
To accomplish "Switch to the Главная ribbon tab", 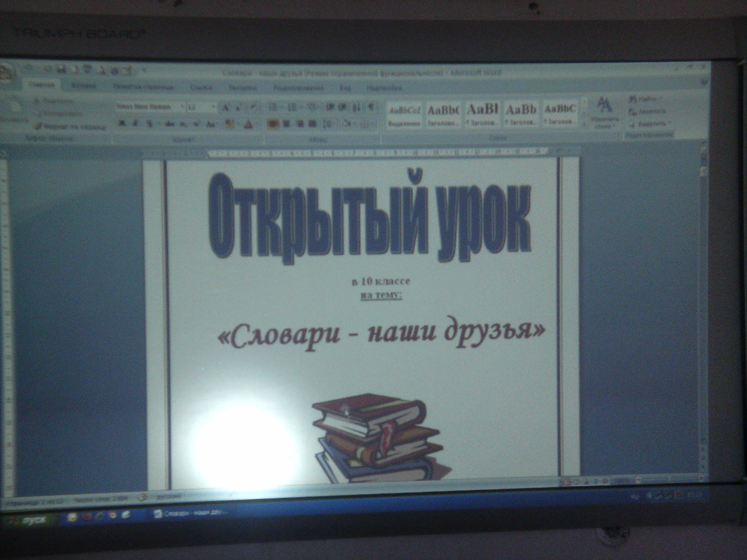I will click(x=42, y=85).
